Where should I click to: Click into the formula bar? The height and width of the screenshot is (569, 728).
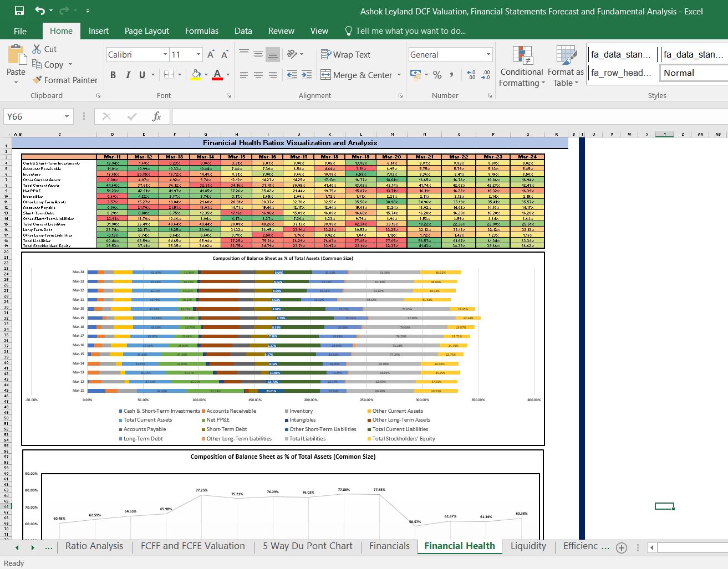pos(449,116)
